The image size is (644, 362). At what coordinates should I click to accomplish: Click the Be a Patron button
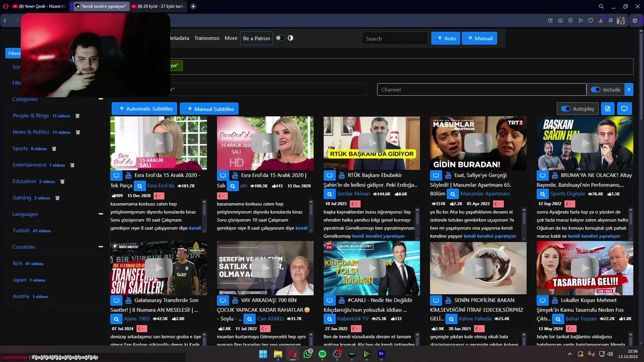tap(257, 38)
